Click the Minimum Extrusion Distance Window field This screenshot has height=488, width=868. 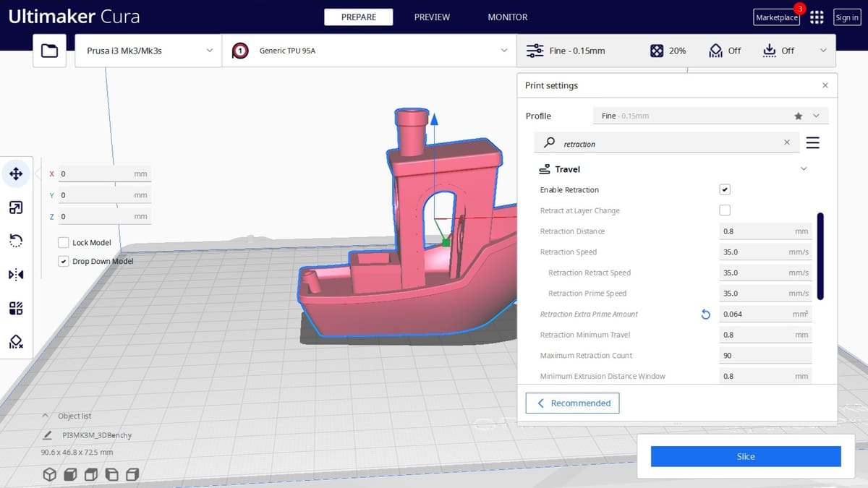pyautogui.click(x=765, y=377)
